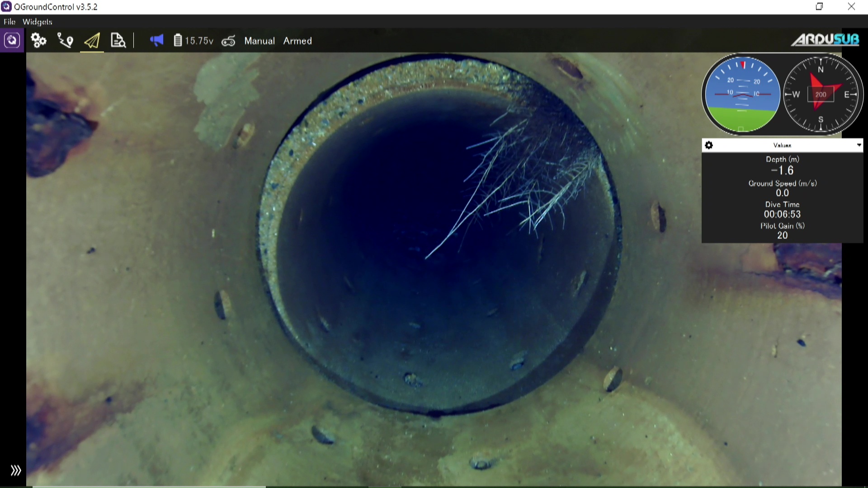Open Values widget gear settings
The image size is (868, 488).
(x=709, y=145)
